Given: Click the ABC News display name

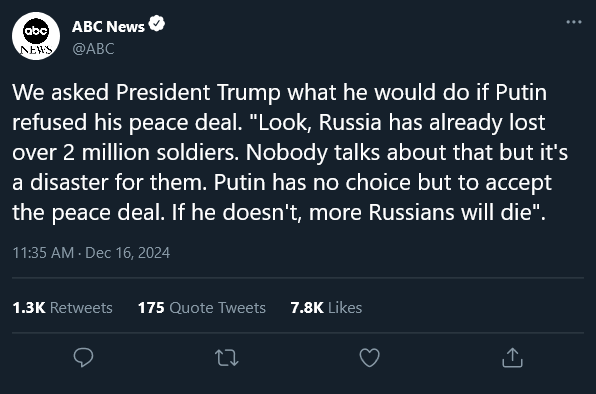Looking at the screenshot, I should pos(108,27).
